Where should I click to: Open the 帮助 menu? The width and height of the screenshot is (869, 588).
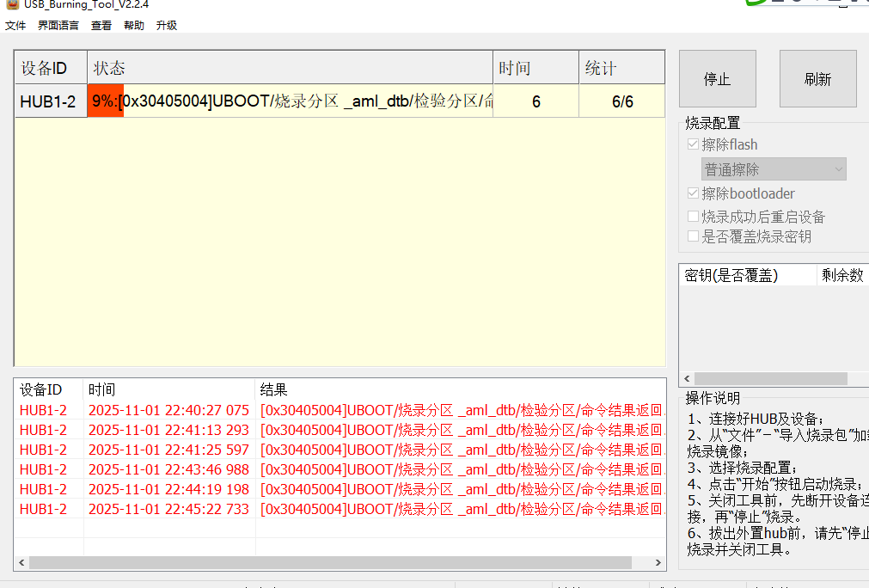134,26
